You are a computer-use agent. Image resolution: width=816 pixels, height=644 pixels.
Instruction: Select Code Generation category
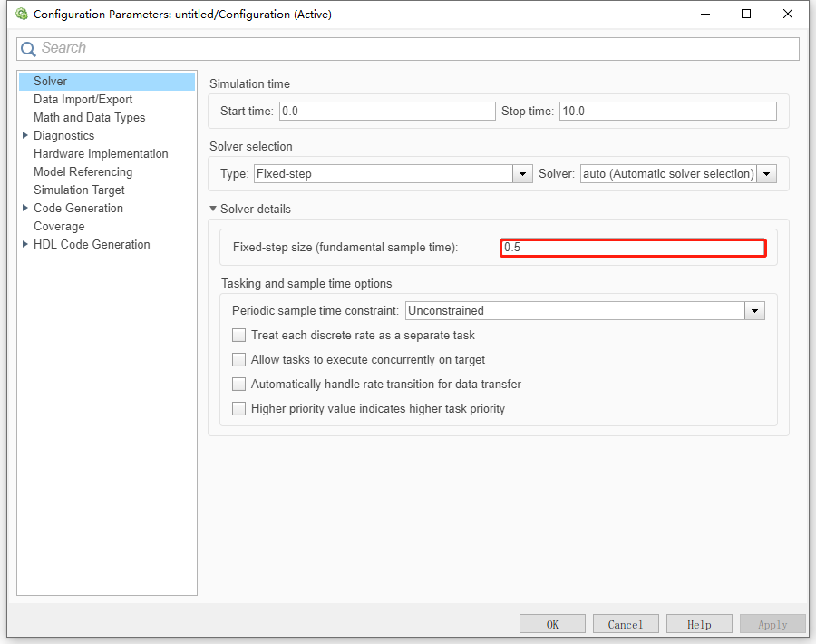pyautogui.click(x=78, y=209)
